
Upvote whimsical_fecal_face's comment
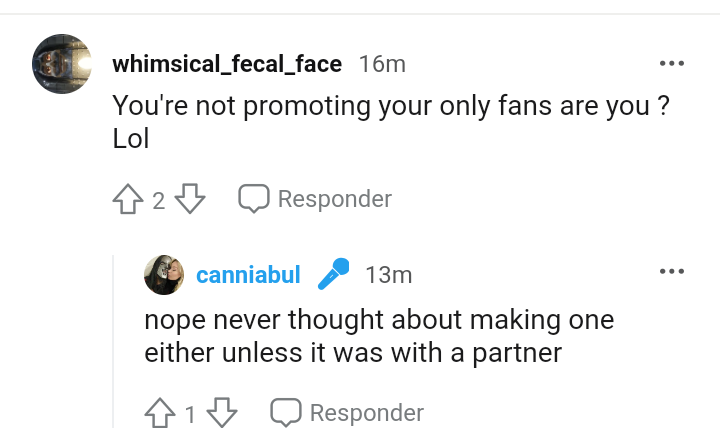pyautogui.click(x=126, y=200)
